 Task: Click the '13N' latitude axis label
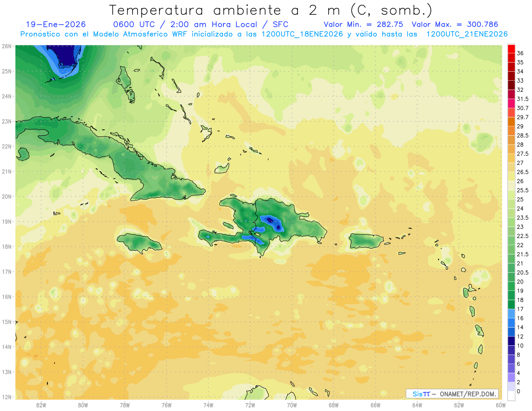tap(7, 372)
